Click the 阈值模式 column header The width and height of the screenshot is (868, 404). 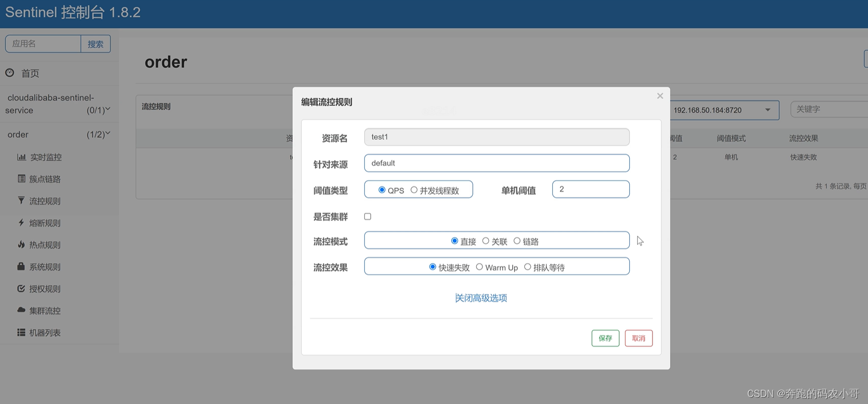click(x=731, y=138)
